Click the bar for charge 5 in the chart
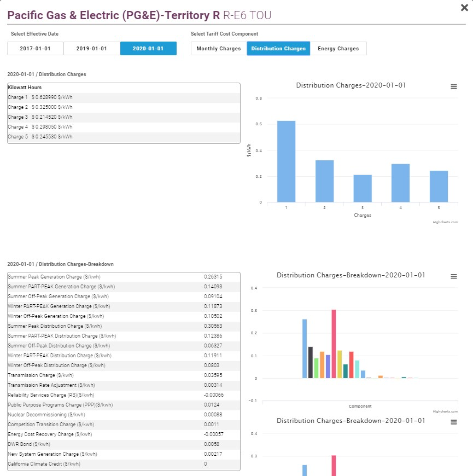473x476 pixels. click(439, 187)
